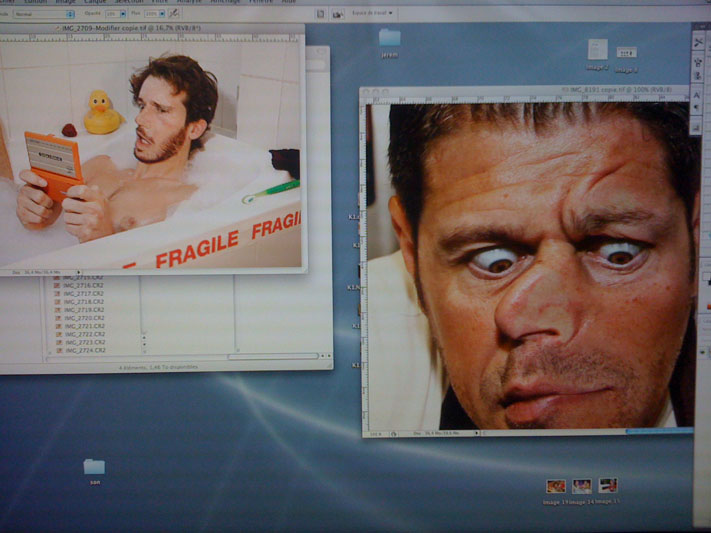711x533 pixels.
Task: Select IMG_2721.CR2 in the Finder list
Action: point(80,327)
